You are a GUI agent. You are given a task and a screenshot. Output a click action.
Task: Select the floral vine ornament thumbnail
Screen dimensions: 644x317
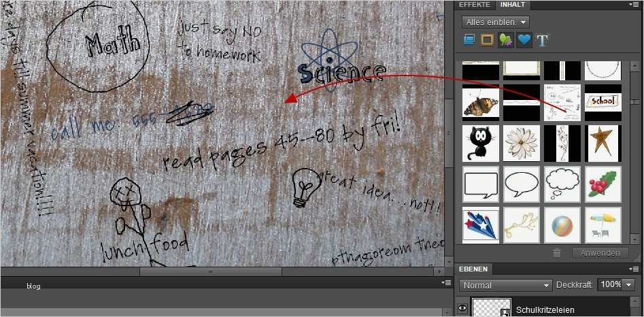562,144
